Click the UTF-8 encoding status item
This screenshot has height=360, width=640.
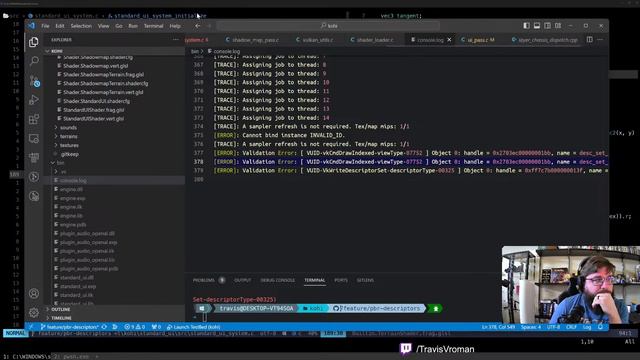click(x=553, y=327)
